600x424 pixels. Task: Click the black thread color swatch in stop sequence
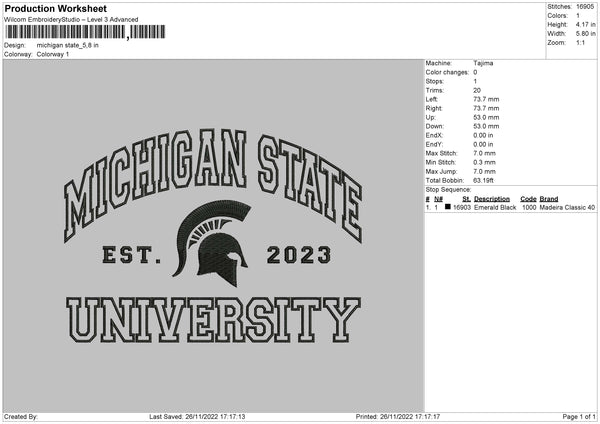[448, 207]
